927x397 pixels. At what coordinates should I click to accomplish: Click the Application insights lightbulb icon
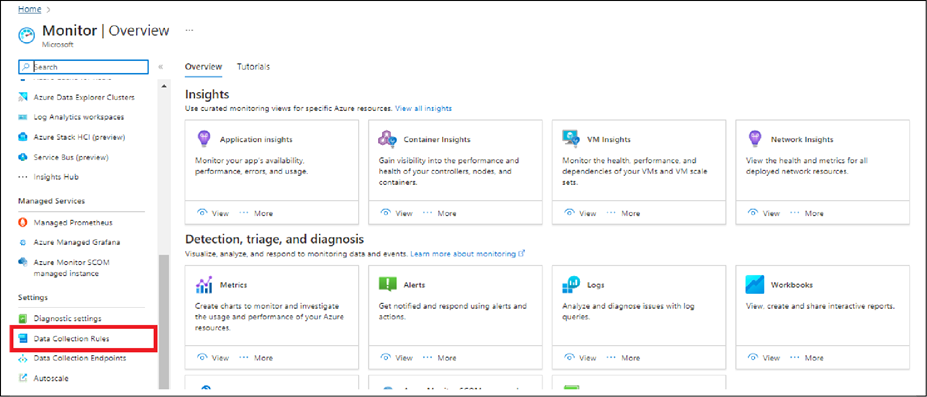point(203,139)
